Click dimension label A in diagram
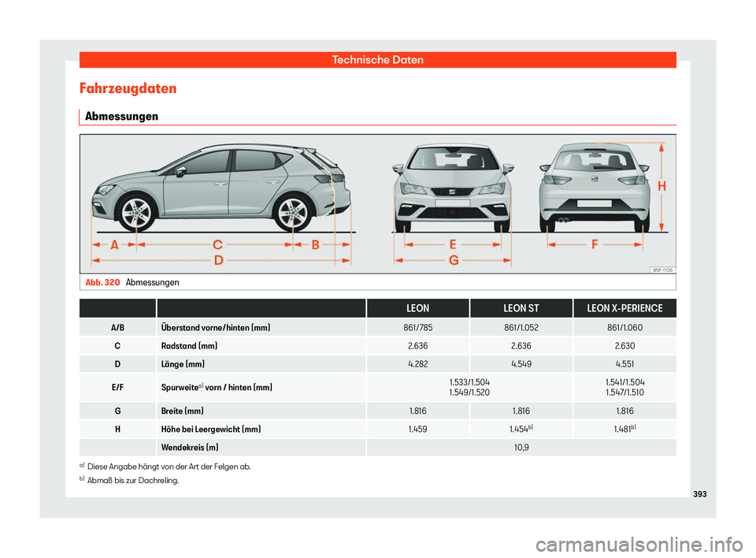Image resolution: width=756 pixels, height=558 pixels. [114, 245]
